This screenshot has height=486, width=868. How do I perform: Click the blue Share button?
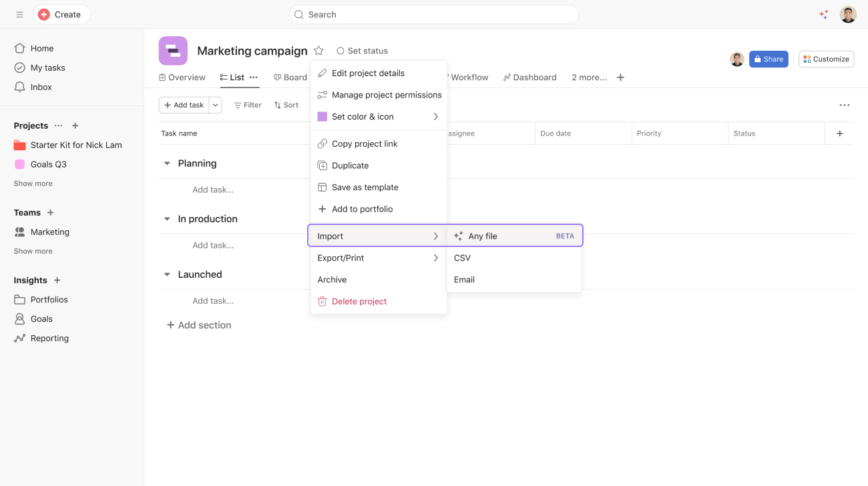click(768, 59)
